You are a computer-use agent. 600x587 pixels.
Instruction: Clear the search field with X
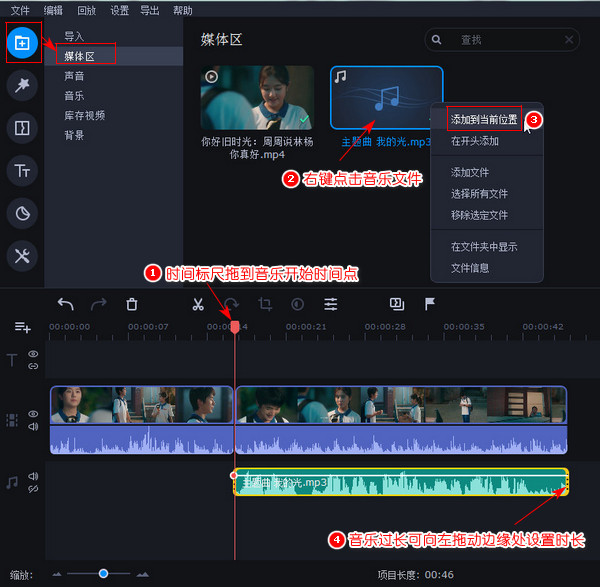click(x=569, y=39)
